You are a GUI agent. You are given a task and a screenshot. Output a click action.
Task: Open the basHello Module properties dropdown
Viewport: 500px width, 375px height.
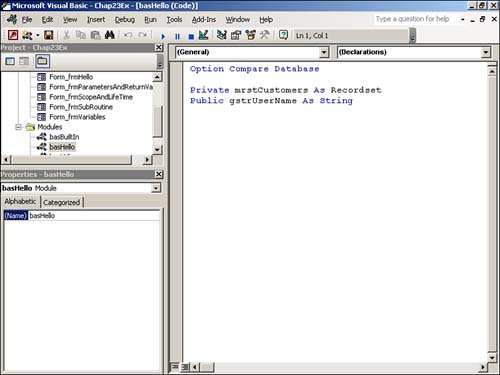[156, 188]
